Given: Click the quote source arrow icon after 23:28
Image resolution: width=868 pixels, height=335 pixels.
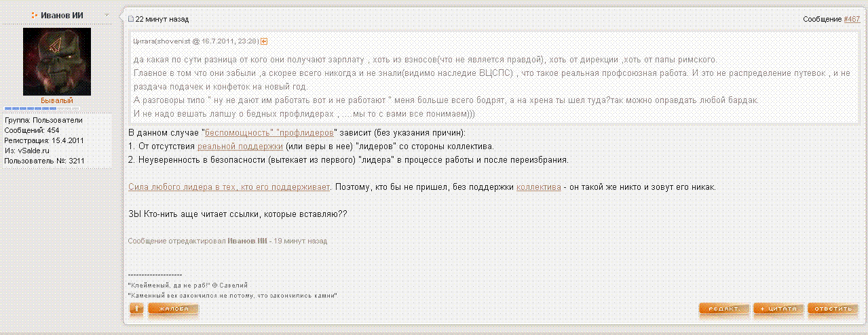Looking at the screenshot, I should click(x=264, y=41).
